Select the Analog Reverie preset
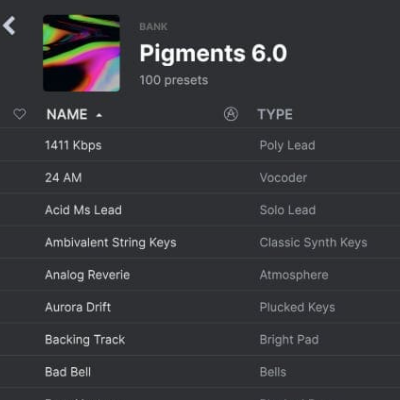 tap(200, 275)
